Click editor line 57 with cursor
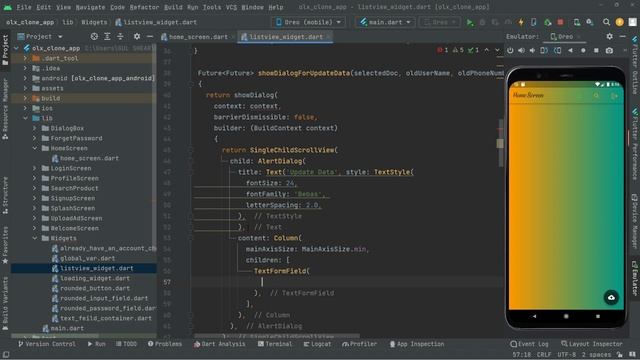The image size is (640, 360). 347,282
